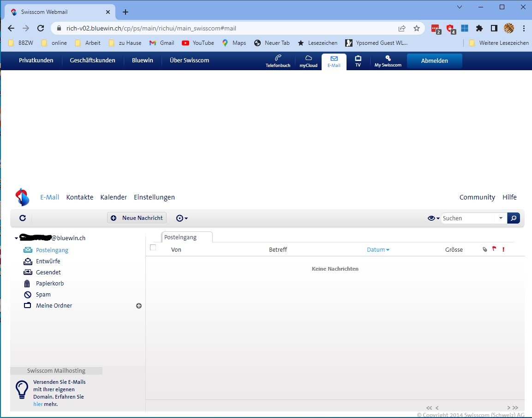Click the refresh mailbox icon
This screenshot has width=532, height=418.
pyautogui.click(x=23, y=218)
